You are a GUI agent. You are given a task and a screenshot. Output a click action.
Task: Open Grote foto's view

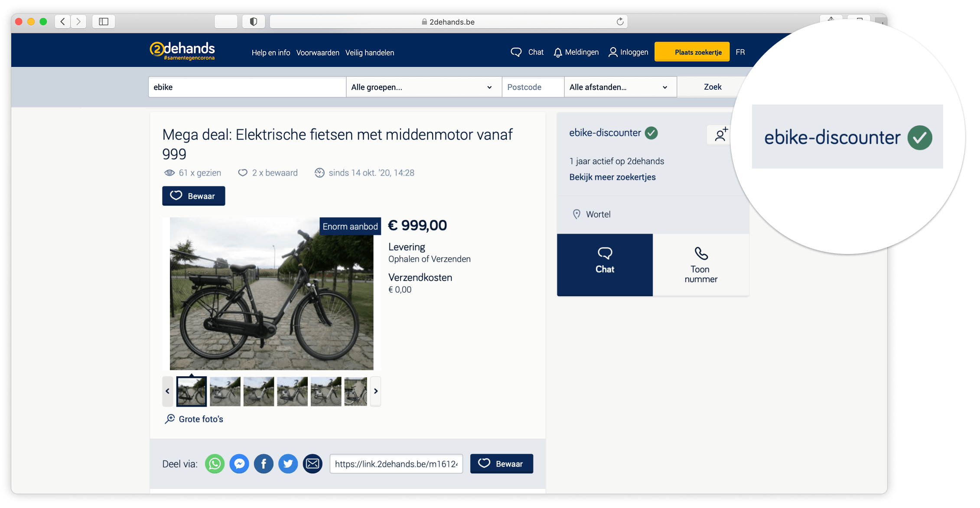194,419
